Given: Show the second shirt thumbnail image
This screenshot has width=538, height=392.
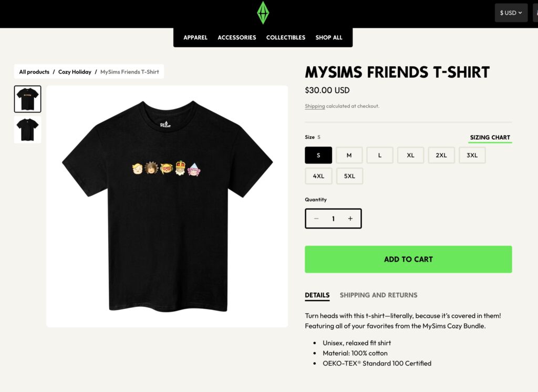Looking at the screenshot, I should [x=27, y=130].
